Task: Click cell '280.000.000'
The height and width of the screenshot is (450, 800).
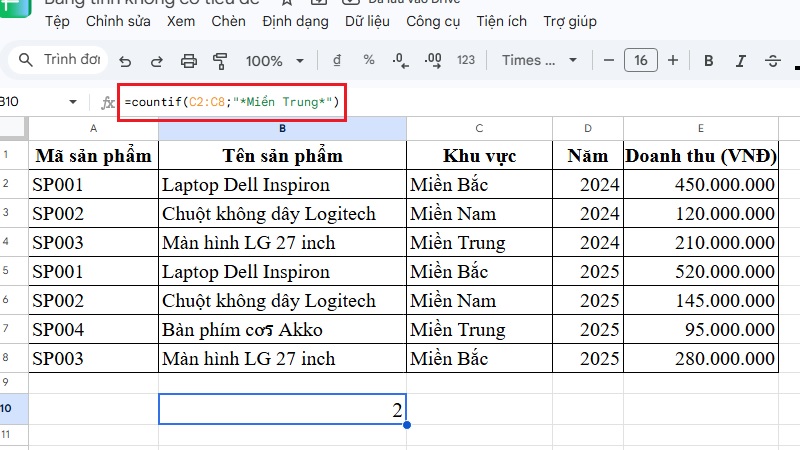Action: coord(701,358)
